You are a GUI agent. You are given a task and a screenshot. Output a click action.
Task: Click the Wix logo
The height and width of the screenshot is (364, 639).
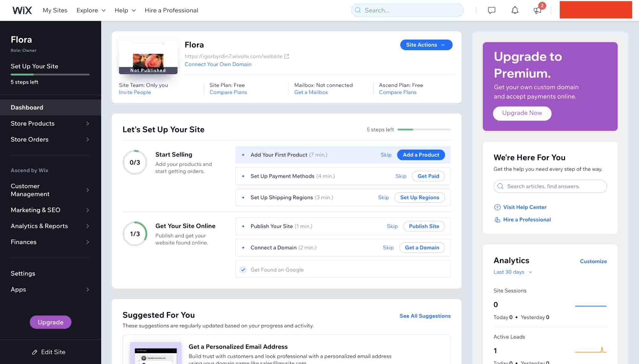click(22, 10)
